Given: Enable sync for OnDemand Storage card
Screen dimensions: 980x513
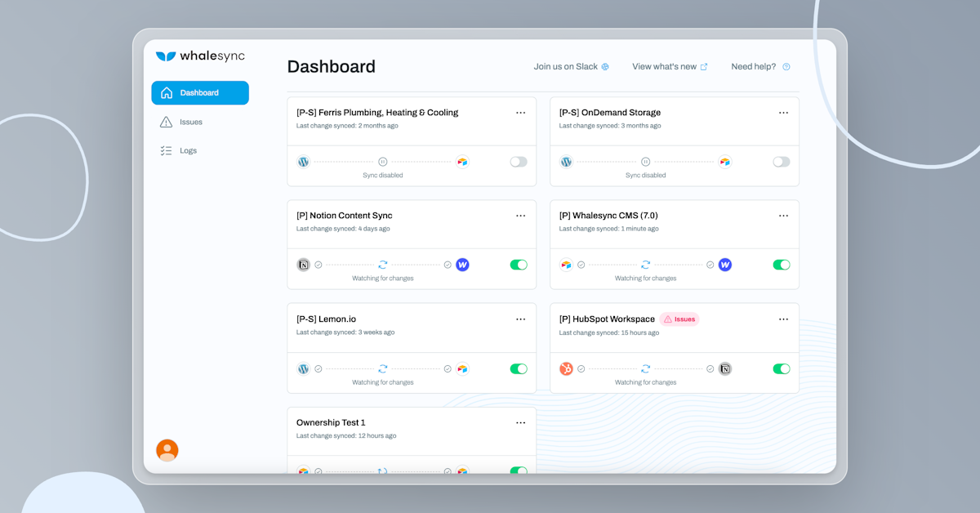Looking at the screenshot, I should click(782, 162).
